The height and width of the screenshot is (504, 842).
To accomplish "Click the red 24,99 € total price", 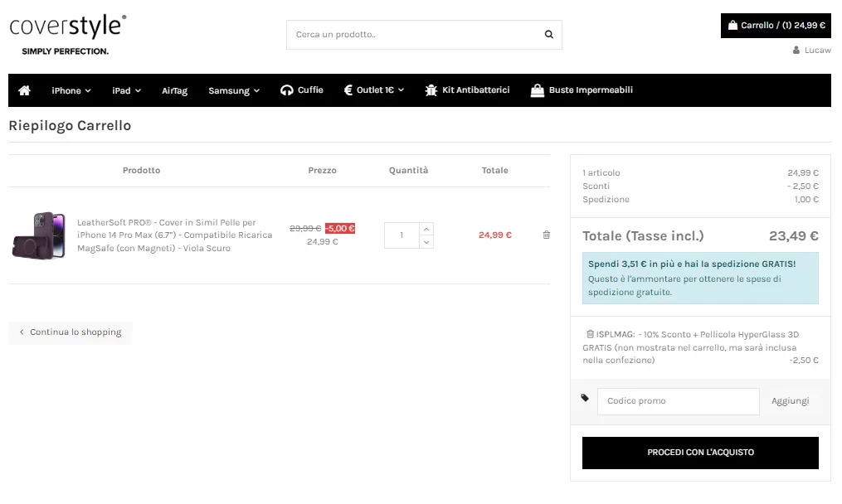I will (x=495, y=235).
